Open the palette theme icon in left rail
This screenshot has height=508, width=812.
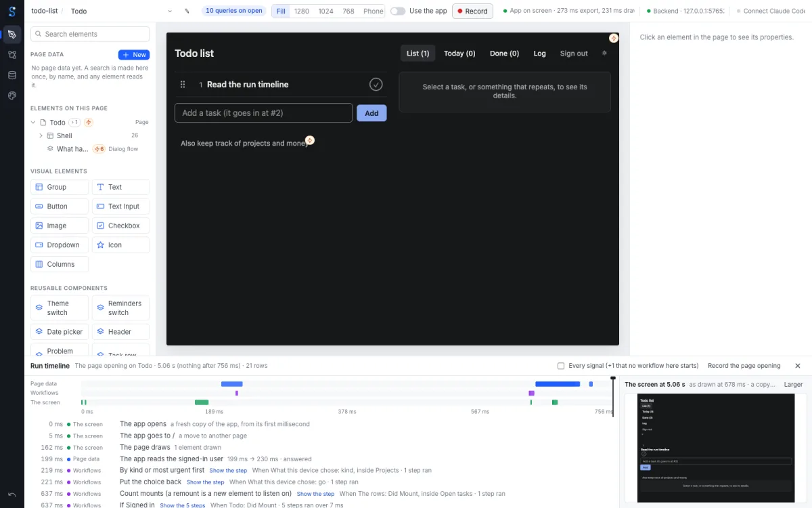(12, 96)
